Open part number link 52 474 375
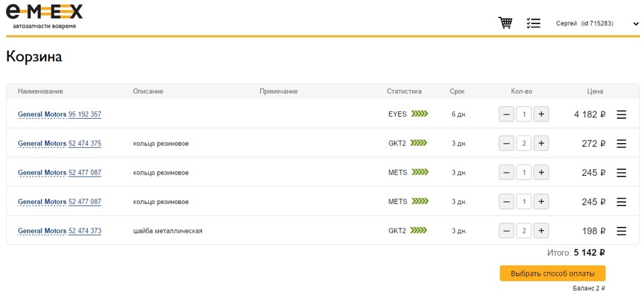 pyautogui.click(x=85, y=144)
